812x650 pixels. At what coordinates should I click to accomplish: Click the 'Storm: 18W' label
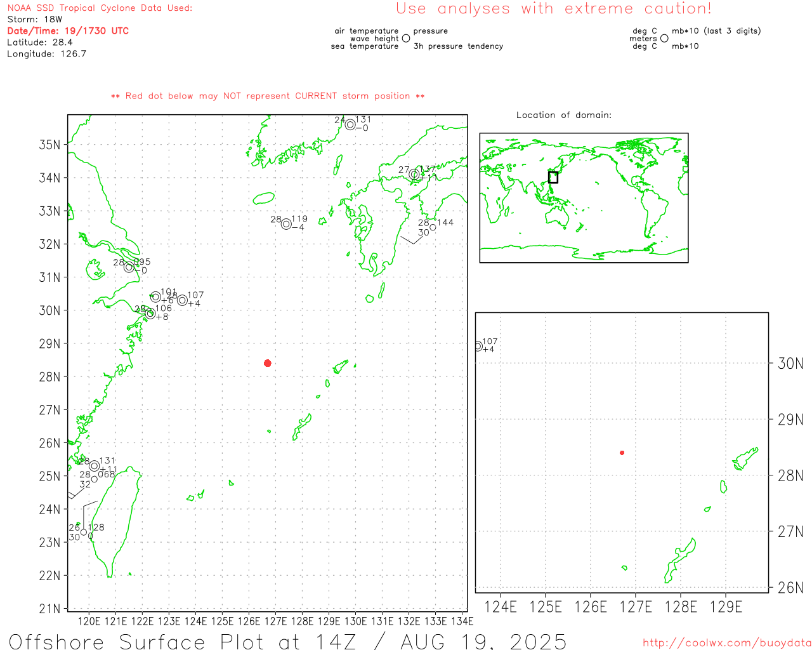point(35,20)
